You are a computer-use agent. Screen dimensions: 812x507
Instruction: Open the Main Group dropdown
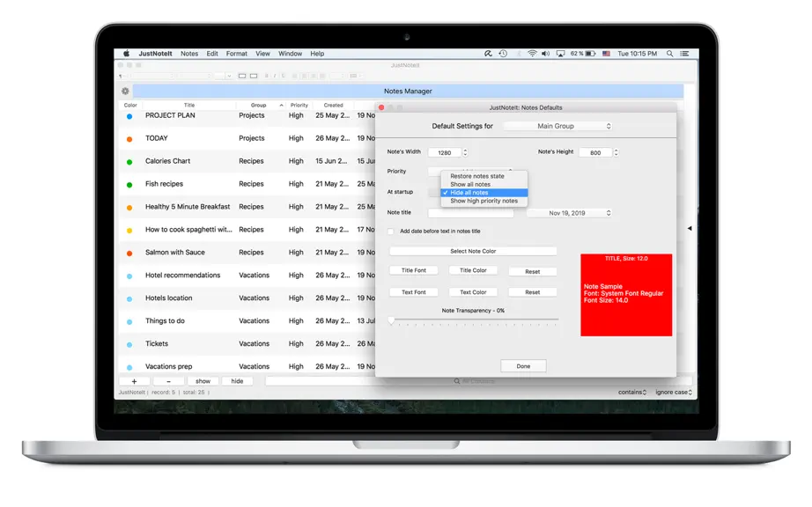[558, 126]
